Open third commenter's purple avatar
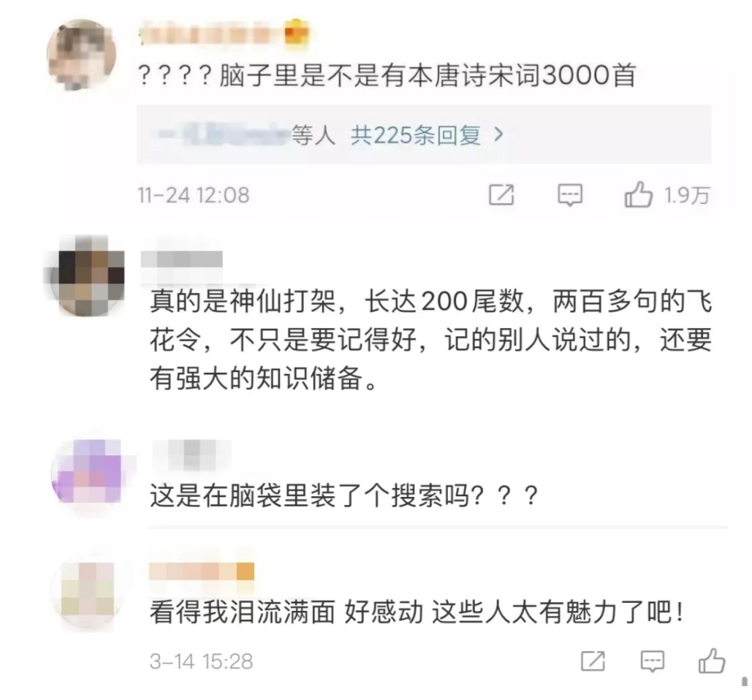 (88, 471)
